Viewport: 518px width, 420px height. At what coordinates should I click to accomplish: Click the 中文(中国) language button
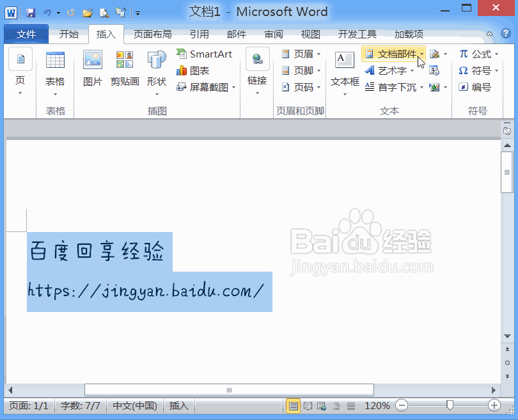(134, 405)
